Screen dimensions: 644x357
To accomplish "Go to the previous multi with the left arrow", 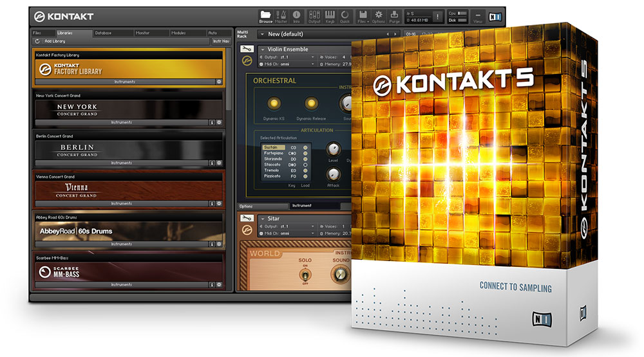I will (387, 34).
